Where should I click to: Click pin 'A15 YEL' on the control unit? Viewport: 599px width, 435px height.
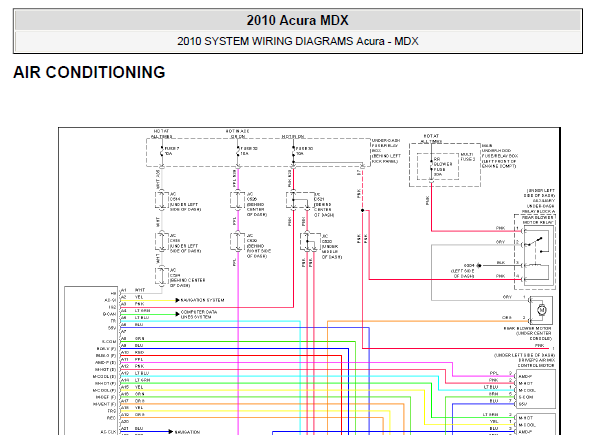coord(132,387)
